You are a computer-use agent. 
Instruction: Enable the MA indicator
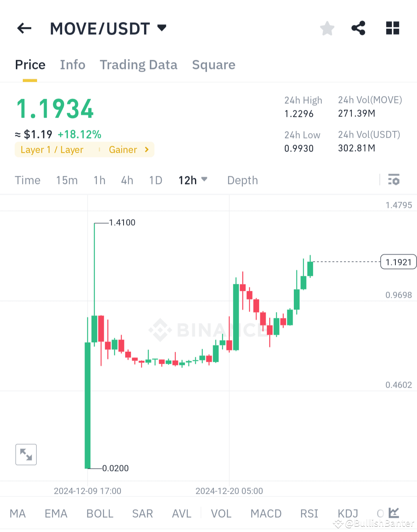(x=18, y=513)
